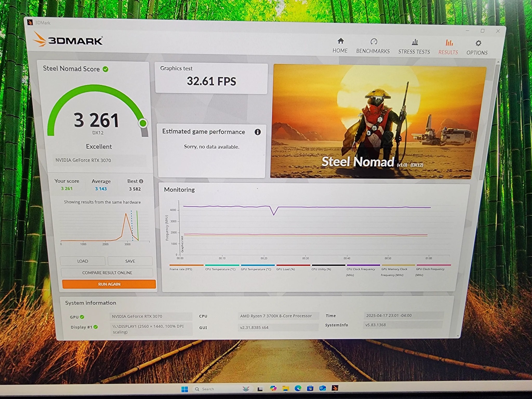Click the 3DMark logo in the header
This screenshot has width=532, height=399.
tap(68, 39)
